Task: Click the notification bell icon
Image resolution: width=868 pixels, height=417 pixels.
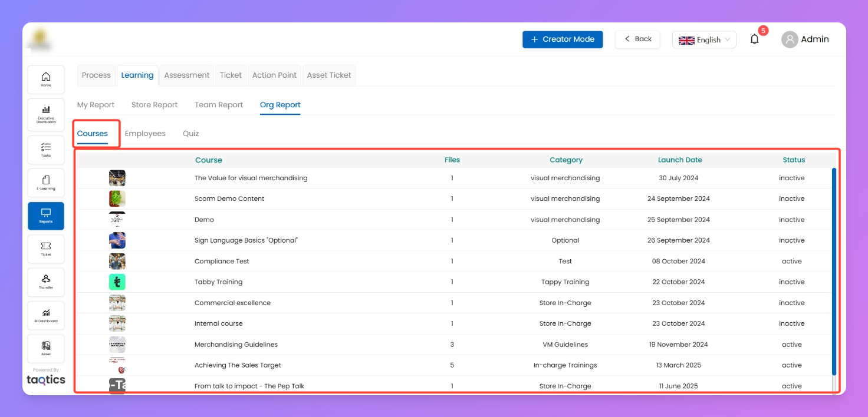Action: pos(754,39)
